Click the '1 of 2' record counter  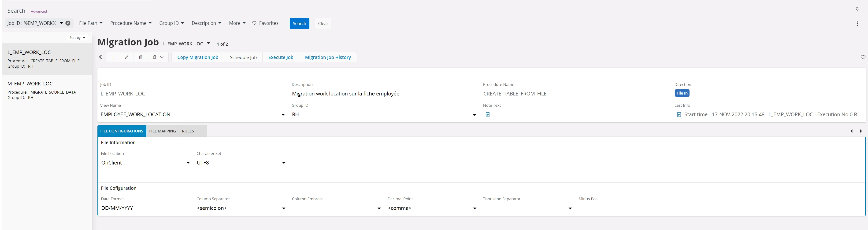[223, 44]
